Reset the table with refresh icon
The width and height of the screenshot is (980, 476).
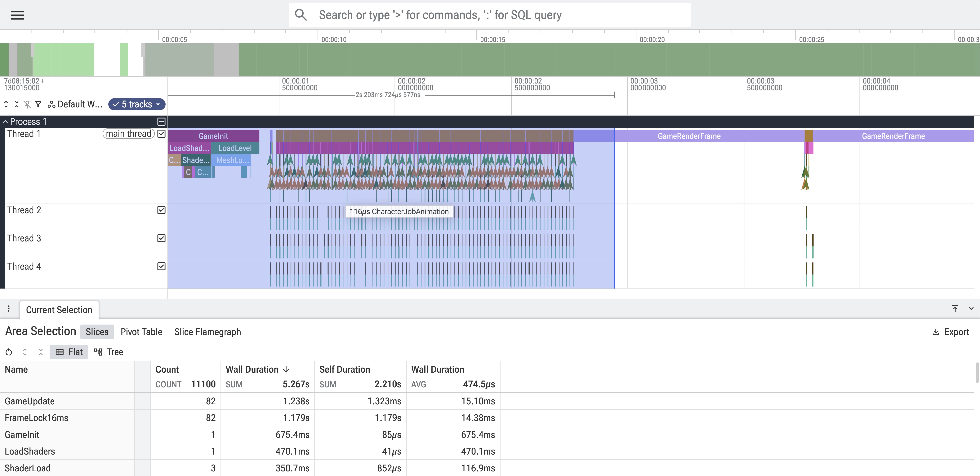pos(9,352)
